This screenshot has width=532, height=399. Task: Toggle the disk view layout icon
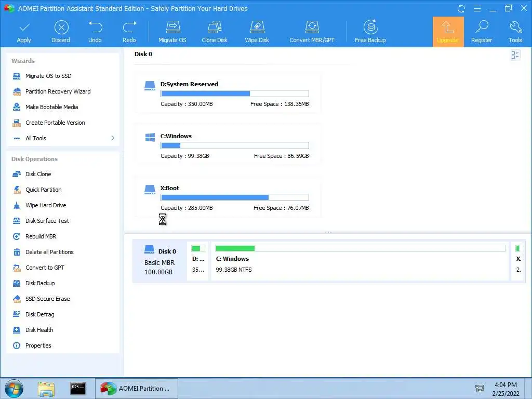[515, 55]
